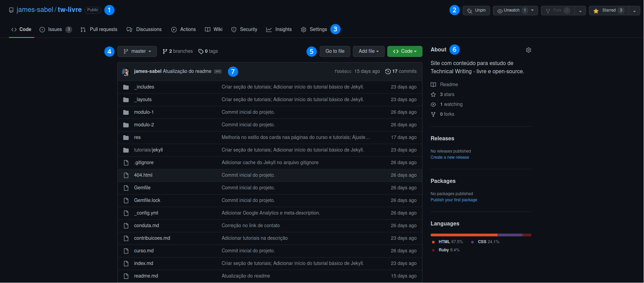Open the index.md file
This screenshot has height=283, width=644.
tap(144, 264)
